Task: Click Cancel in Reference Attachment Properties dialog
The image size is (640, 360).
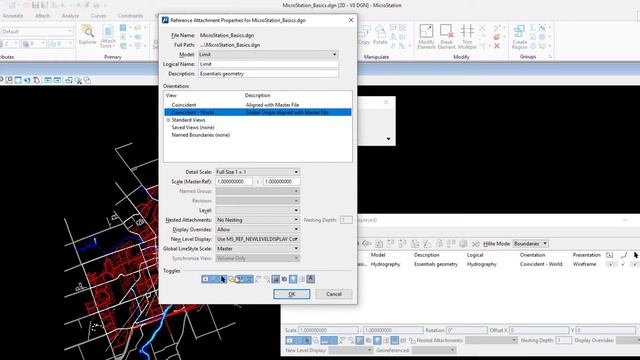Action: 334,294
